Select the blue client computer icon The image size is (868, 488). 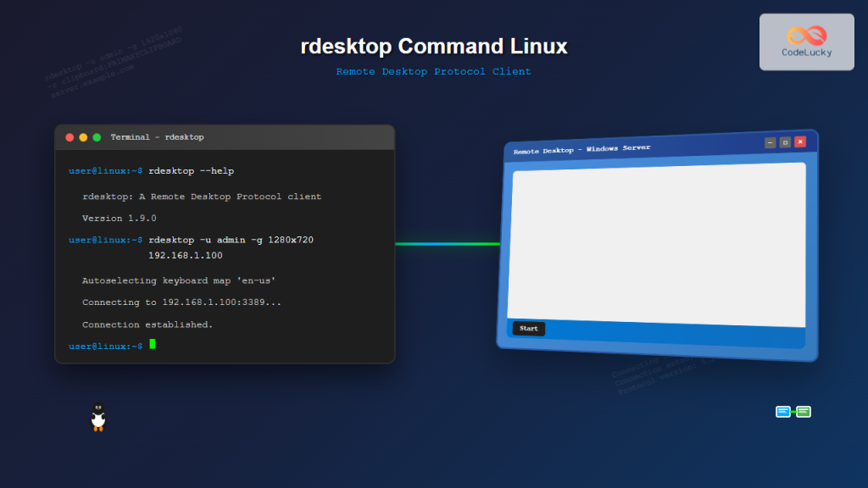[782, 411]
